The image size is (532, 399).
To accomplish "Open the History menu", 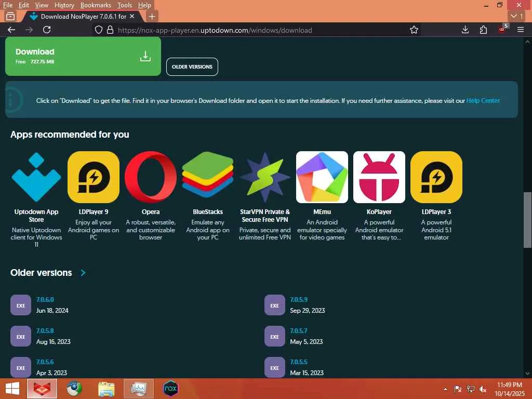I will pos(64,5).
